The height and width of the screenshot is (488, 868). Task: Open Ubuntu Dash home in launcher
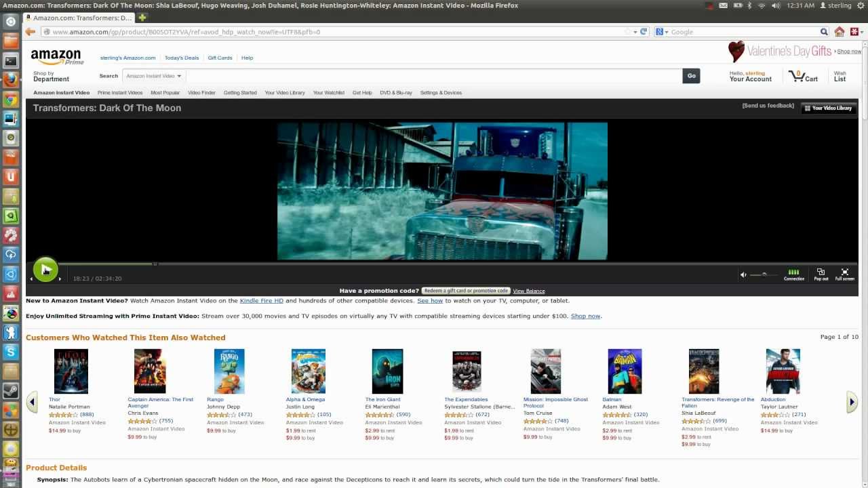coord(10,21)
